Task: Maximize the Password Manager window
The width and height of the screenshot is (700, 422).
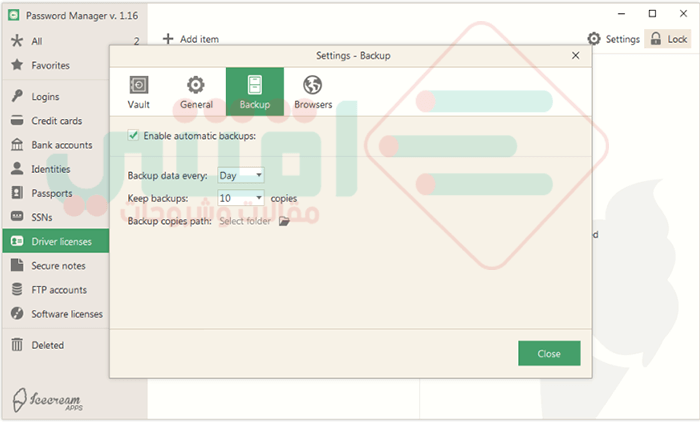Action: [x=652, y=14]
